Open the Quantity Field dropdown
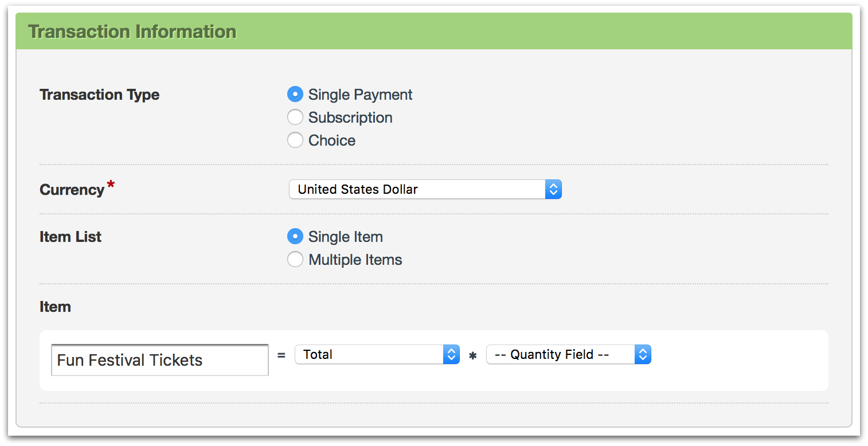The height and width of the screenshot is (446, 868). 561,355
